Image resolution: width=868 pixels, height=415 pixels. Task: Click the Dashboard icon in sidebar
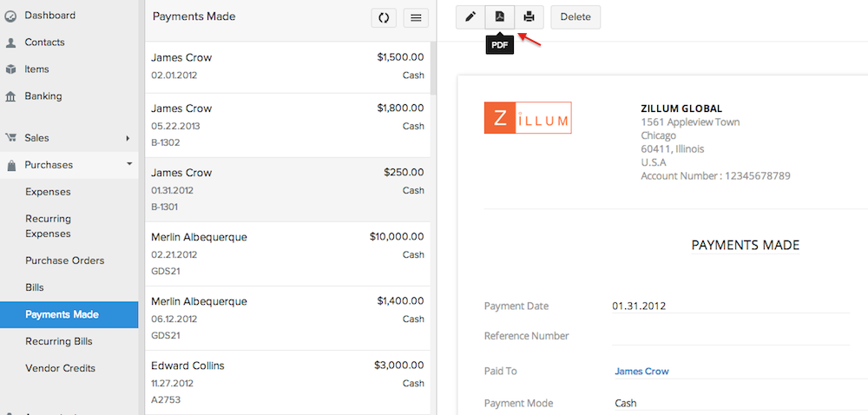(11, 16)
